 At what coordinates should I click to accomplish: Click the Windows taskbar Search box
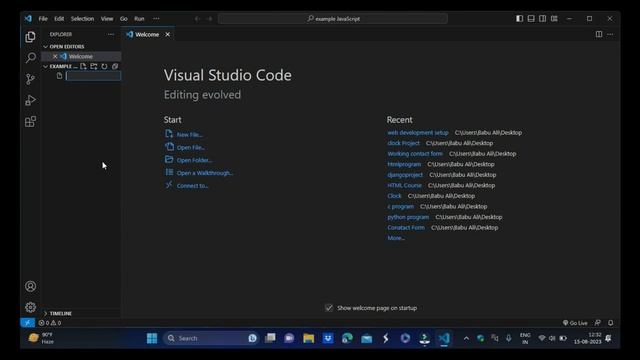tap(211, 338)
